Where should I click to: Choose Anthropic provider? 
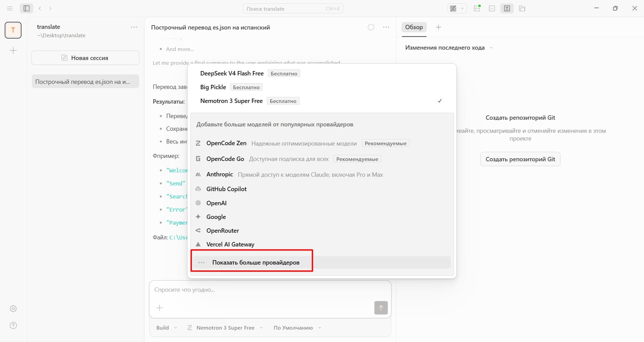point(322,174)
